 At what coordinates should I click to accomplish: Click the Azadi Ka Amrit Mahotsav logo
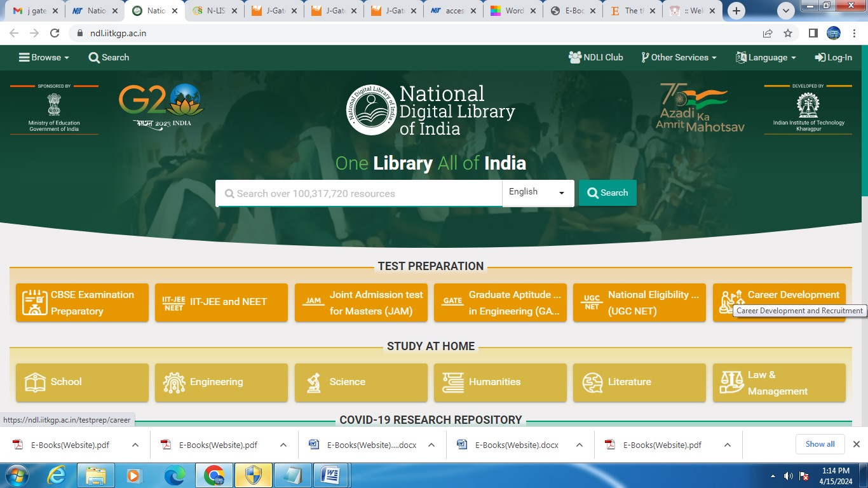(700, 107)
